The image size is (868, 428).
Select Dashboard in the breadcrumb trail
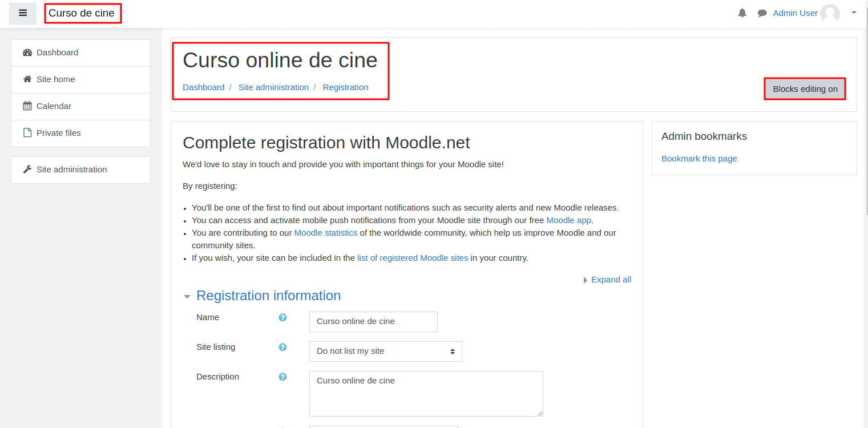(x=203, y=87)
